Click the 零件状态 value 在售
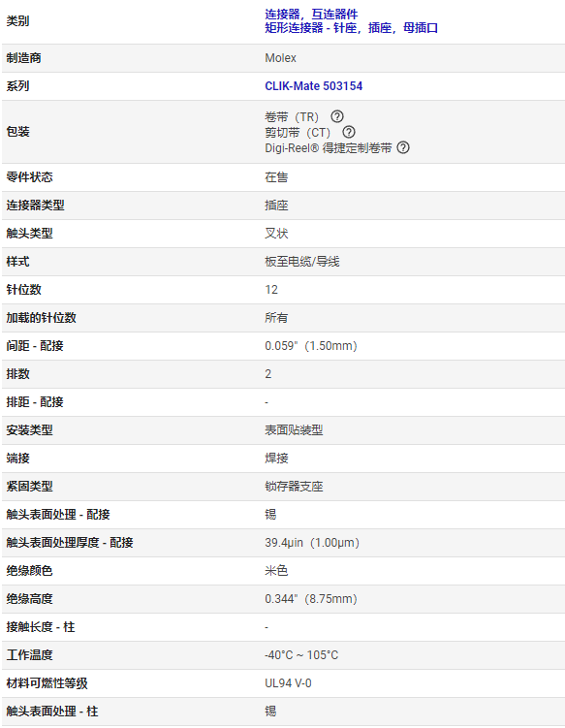 coord(276,177)
